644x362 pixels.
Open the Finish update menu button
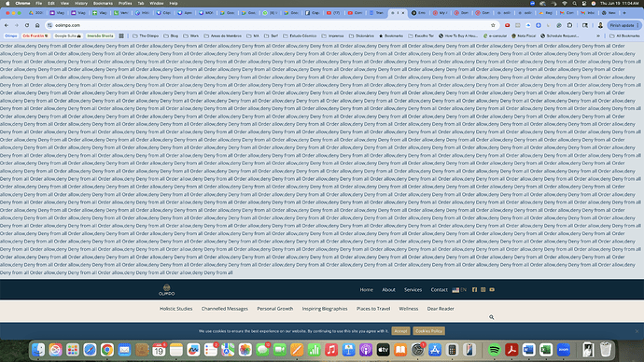(x=624, y=25)
